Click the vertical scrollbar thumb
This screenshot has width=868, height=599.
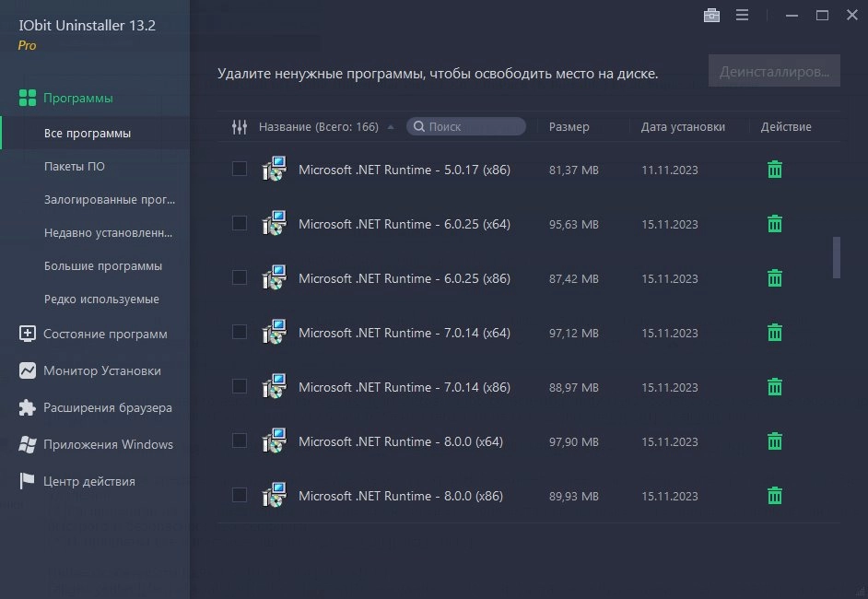[837, 257]
